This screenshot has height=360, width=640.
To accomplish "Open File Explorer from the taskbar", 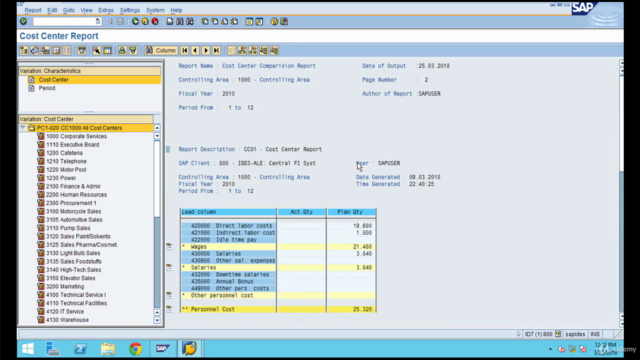I will (x=108, y=349).
